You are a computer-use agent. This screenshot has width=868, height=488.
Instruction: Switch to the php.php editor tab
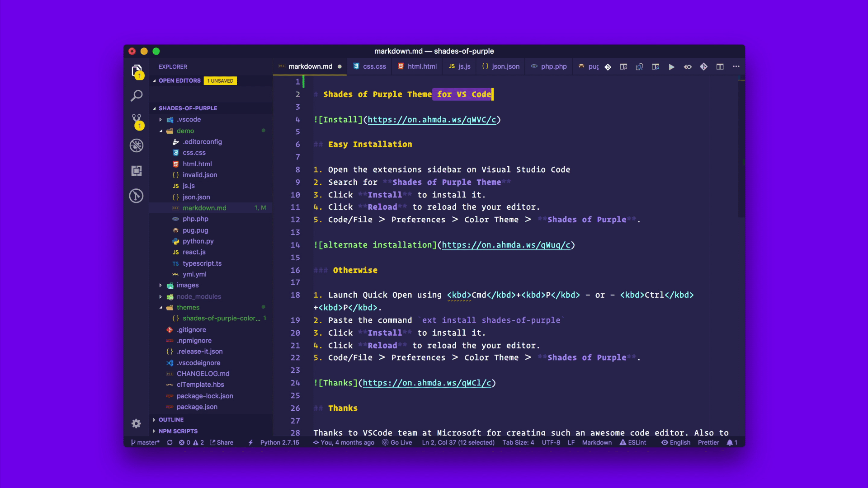point(549,66)
